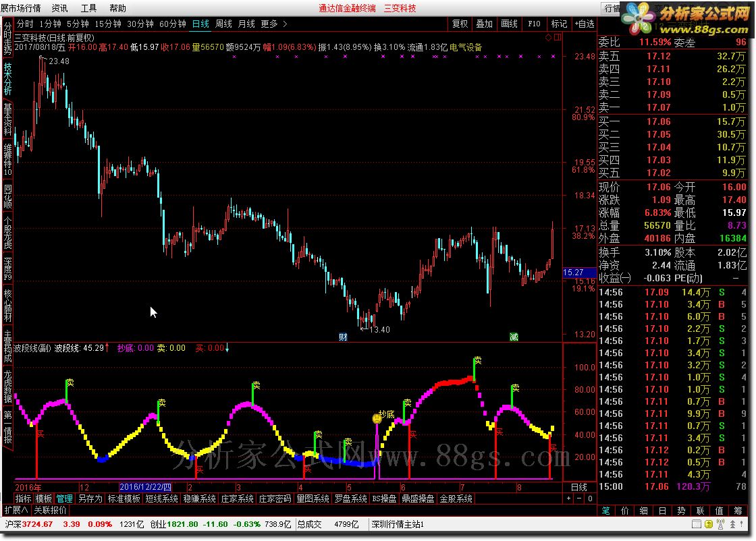Switch to the 月线 monthly period
The image size is (756, 541).
(x=246, y=24)
